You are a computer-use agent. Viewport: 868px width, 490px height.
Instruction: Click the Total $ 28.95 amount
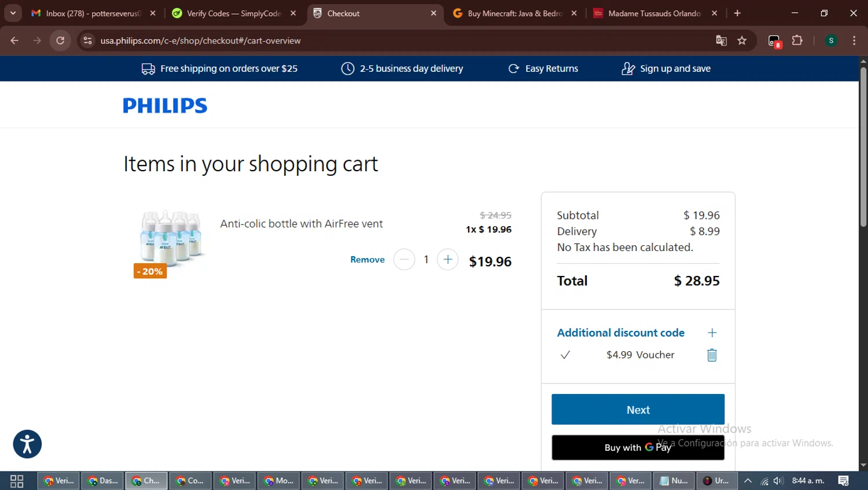point(697,281)
